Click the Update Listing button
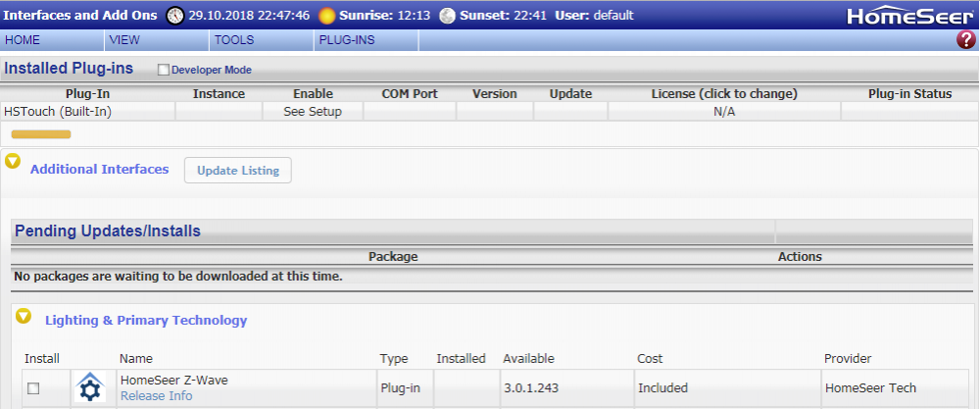Screen dimensions: 980x409 tap(238, 170)
